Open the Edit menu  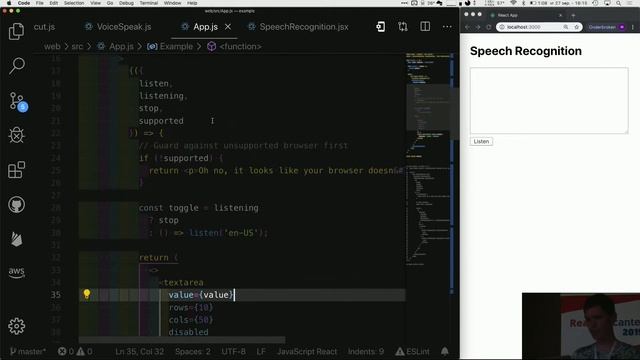[53, 3]
